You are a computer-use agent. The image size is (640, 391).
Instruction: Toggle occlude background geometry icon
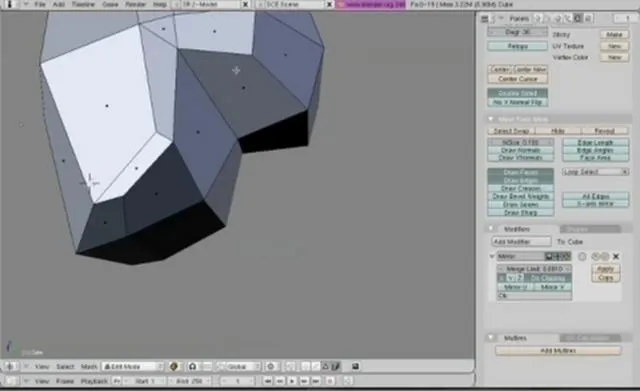tap(335, 367)
